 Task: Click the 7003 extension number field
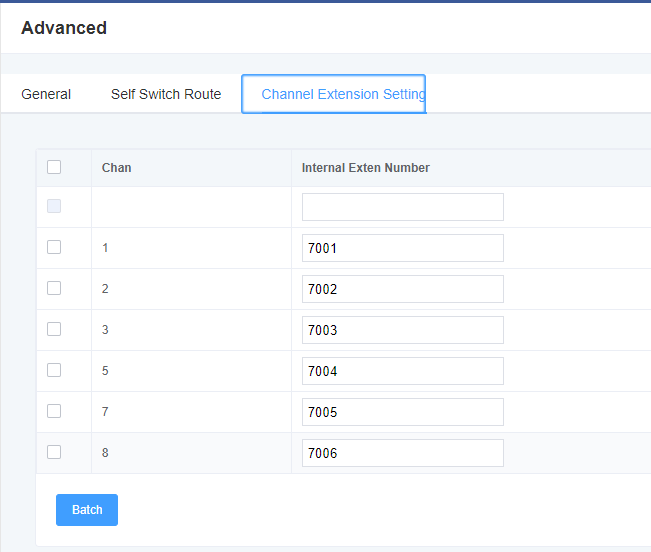pyautogui.click(x=403, y=330)
